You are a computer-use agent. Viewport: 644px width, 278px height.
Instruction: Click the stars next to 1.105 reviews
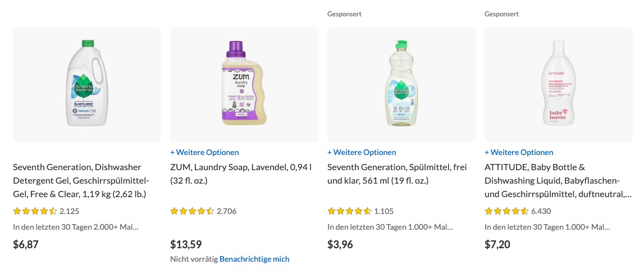(349, 211)
